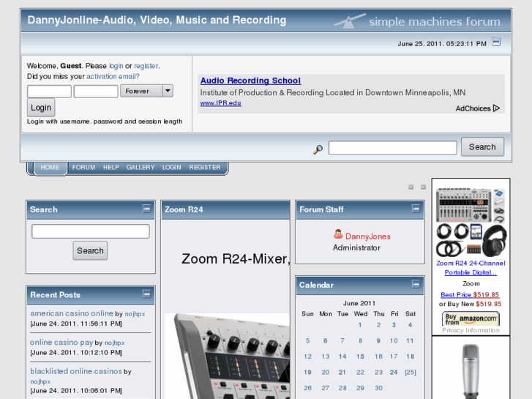Open session length Forever dropdown
Image resolution: width=532 pixels, height=399 pixels.
[146, 91]
